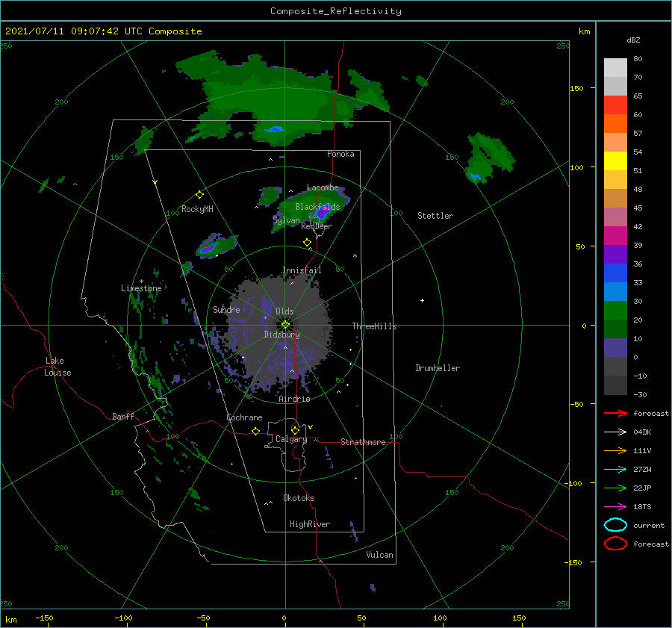Click the RedDeer label
Image resolution: width=672 pixels, height=628 pixels.
coord(317,226)
